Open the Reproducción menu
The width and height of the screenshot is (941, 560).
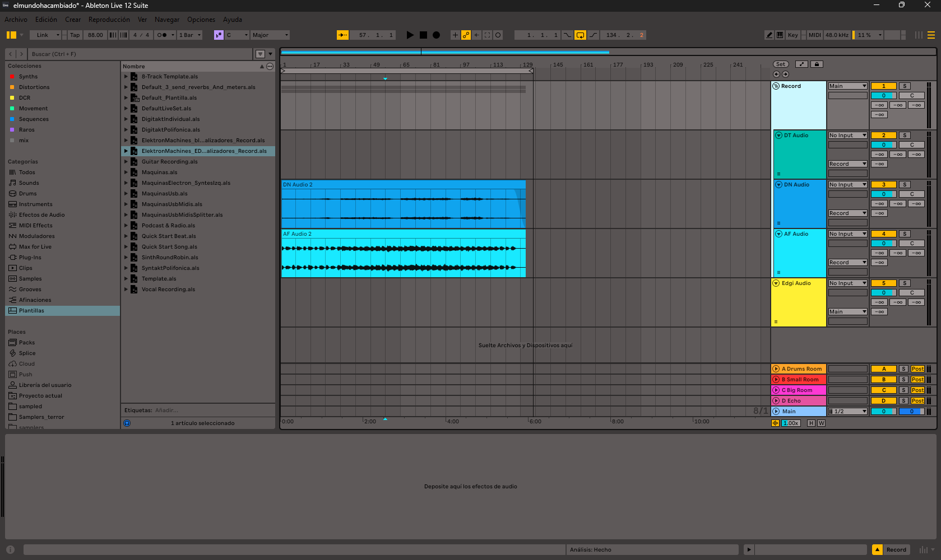pos(109,20)
